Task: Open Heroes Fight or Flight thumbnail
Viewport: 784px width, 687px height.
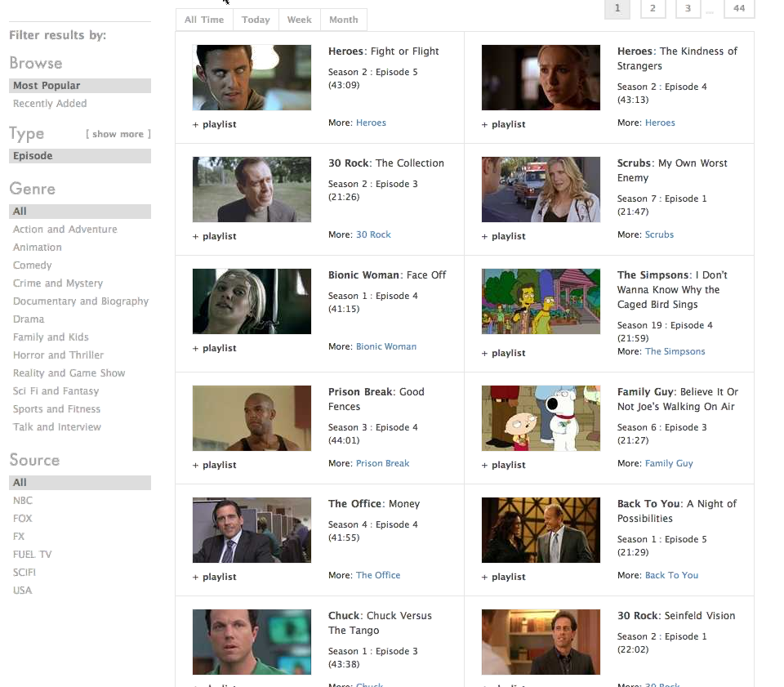Action: [x=252, y=78]
